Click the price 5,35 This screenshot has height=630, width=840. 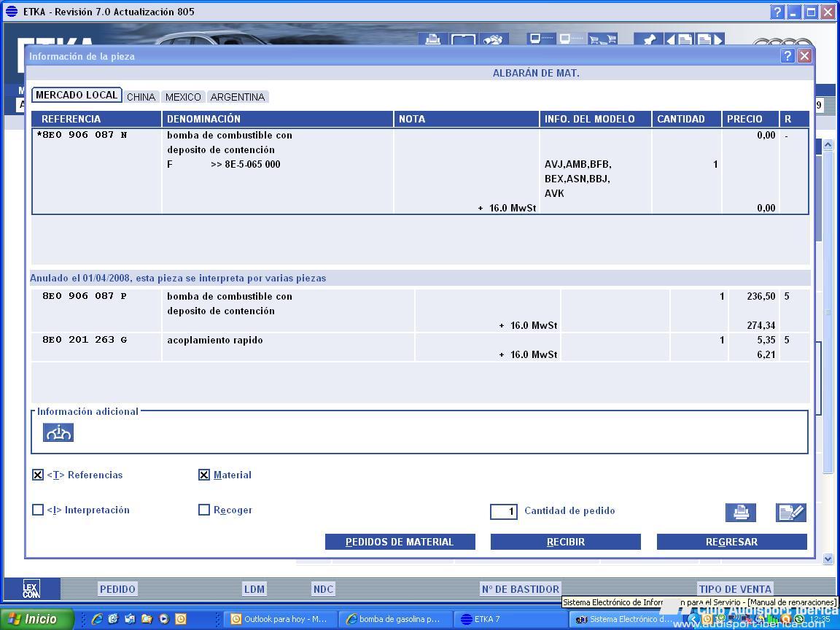coord(766,340)
